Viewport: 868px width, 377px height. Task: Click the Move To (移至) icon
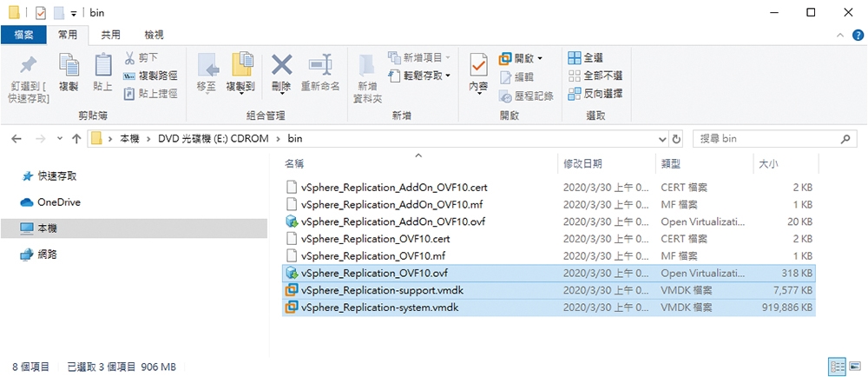point(207,66)
